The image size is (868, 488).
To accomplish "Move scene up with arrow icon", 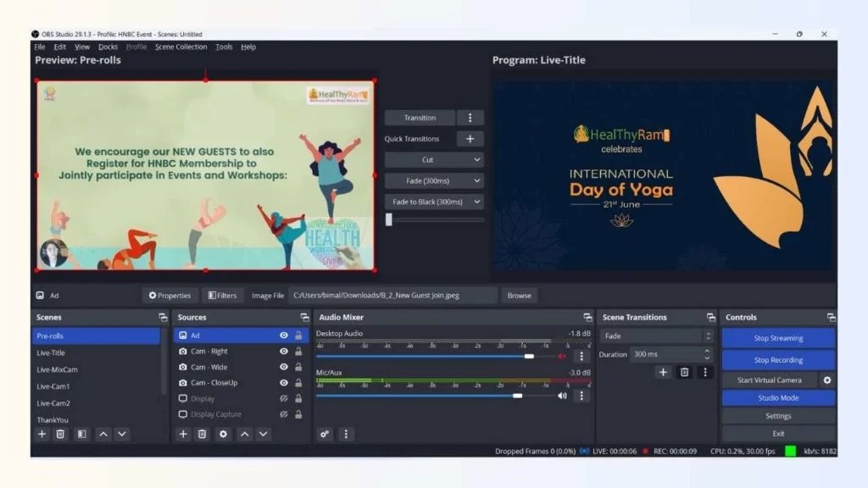I will tap(103, 435).
